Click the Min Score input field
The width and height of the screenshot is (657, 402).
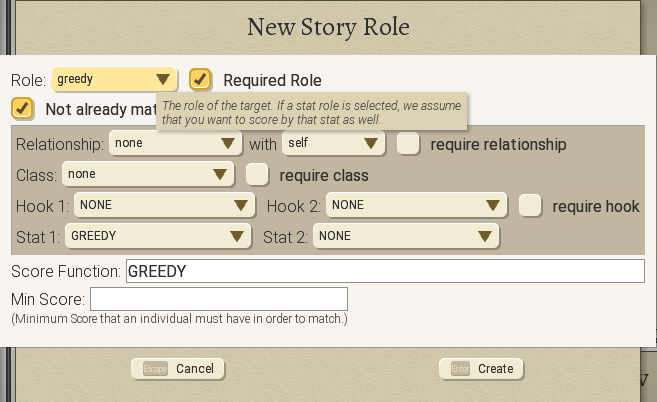coord(219,299)
